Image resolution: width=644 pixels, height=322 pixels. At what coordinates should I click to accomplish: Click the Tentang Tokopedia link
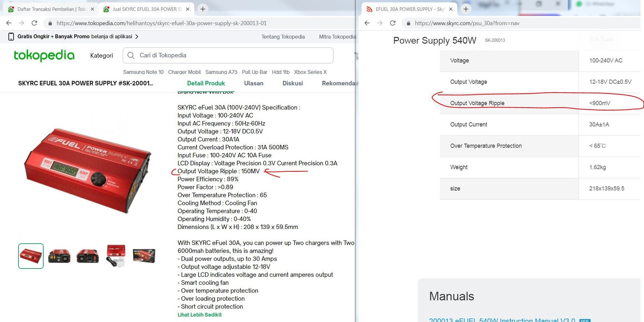283,37
